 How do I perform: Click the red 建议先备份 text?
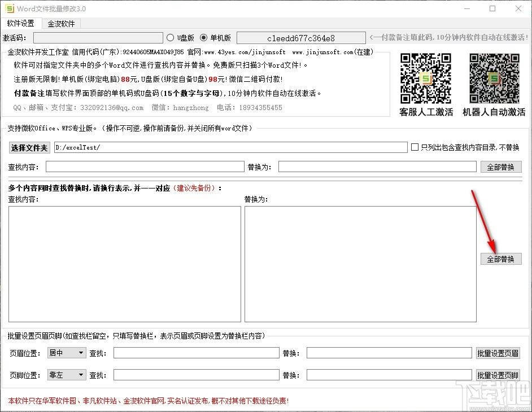coord(194,188)
